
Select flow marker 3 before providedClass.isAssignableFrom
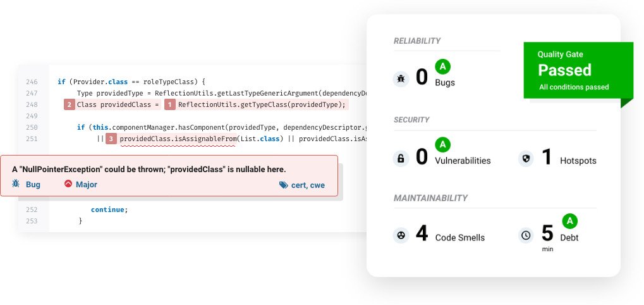[x=111, y=139]
